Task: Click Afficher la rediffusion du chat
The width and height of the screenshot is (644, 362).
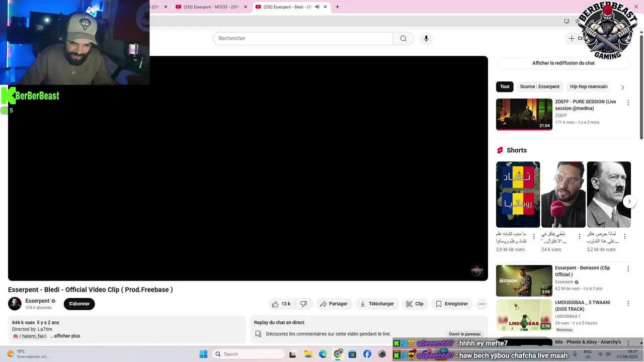Action: click(x=563, y=63)
